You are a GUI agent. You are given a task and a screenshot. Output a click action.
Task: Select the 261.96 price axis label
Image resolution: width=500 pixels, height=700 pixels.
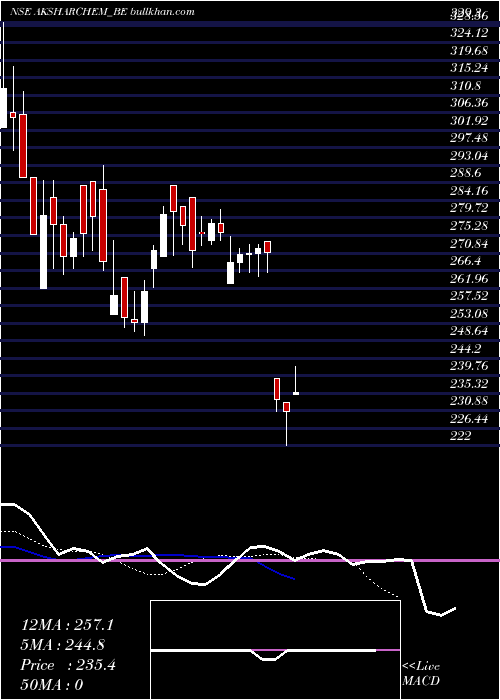(x=470, y=278)
